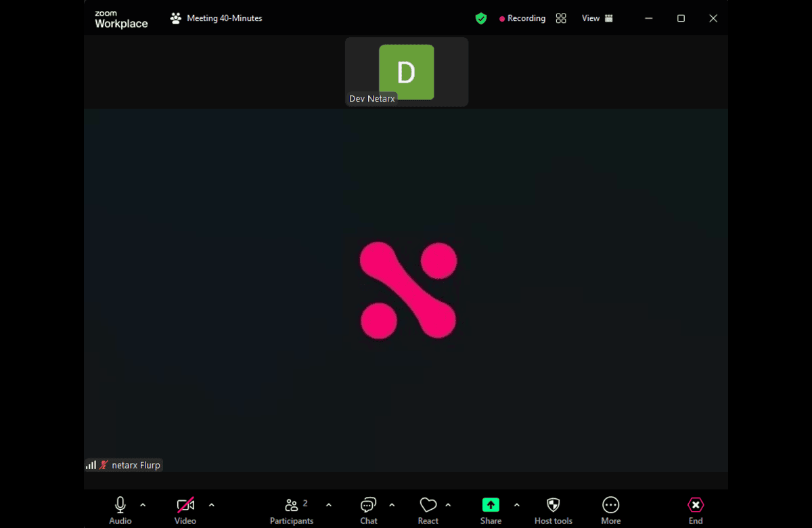
Task: Click the green Share screen icon
Action: (x=491, y=506)
